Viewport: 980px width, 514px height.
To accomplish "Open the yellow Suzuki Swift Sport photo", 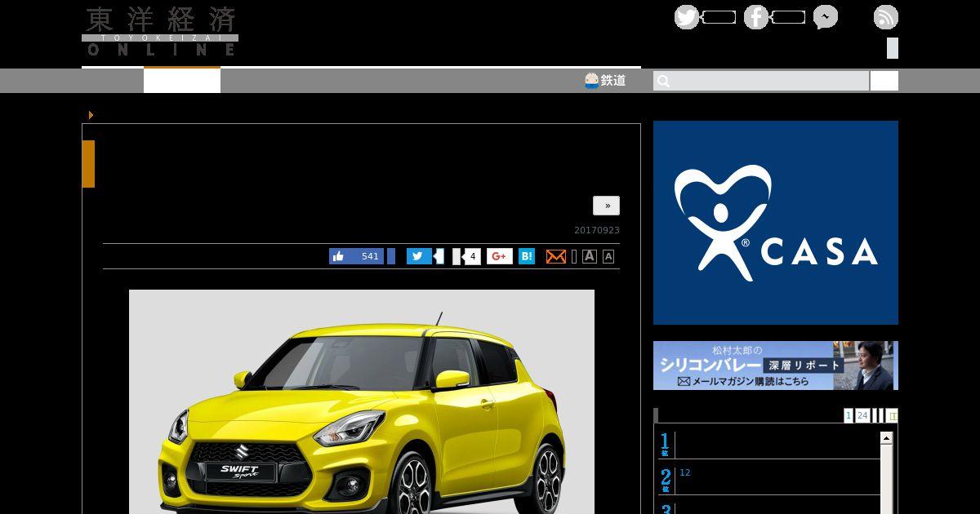I will pos(362,401).
